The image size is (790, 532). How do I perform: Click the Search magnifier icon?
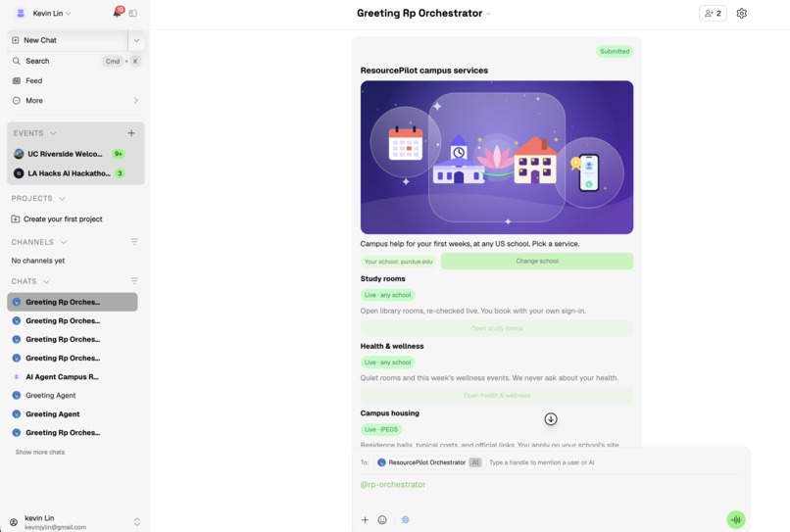tap(16, 61)
